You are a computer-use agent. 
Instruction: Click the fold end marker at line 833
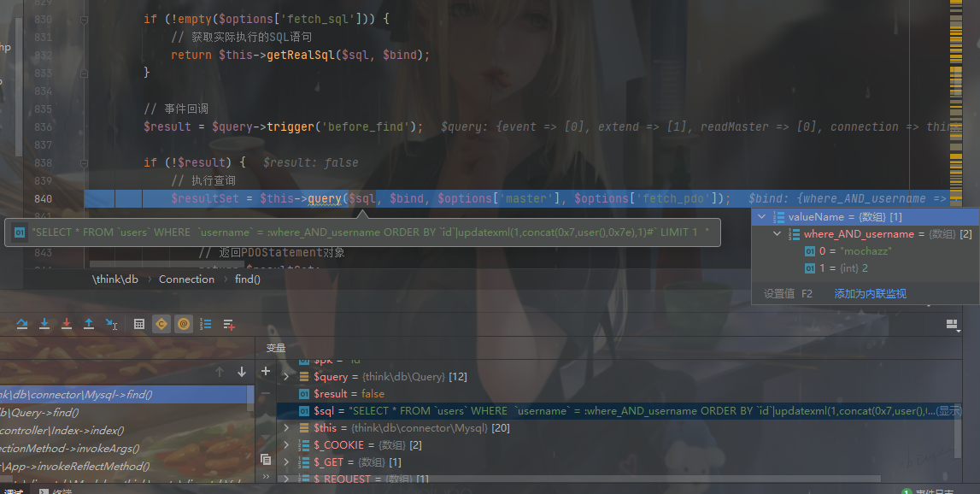pos(84,74)
